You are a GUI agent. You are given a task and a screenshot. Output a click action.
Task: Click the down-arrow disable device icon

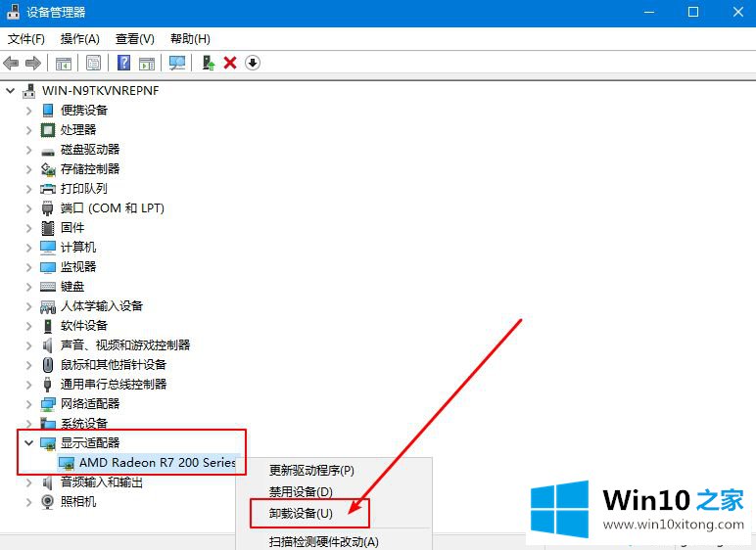253,63
